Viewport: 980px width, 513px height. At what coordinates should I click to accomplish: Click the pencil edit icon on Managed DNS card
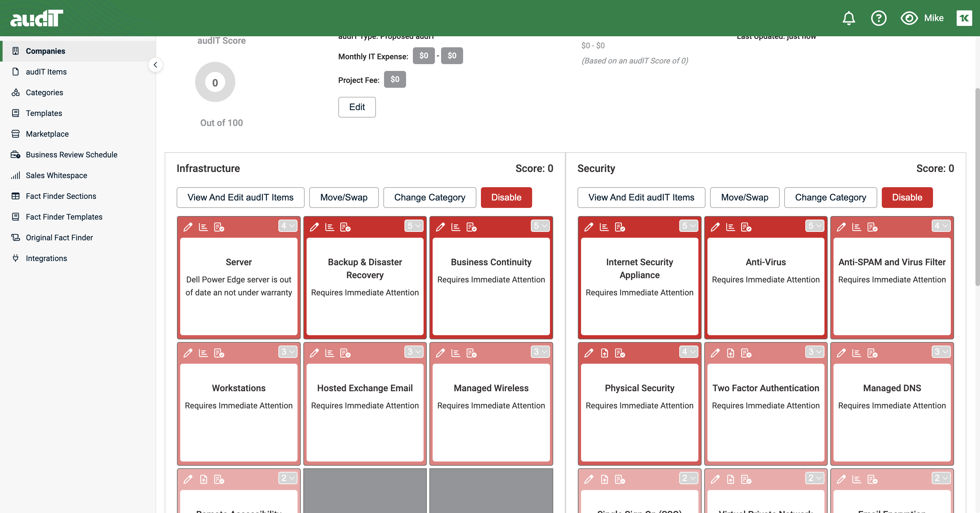(842, 353)
